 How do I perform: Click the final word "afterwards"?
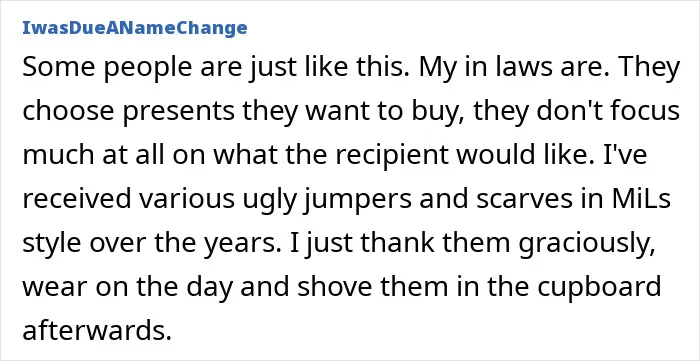(97, 330)
